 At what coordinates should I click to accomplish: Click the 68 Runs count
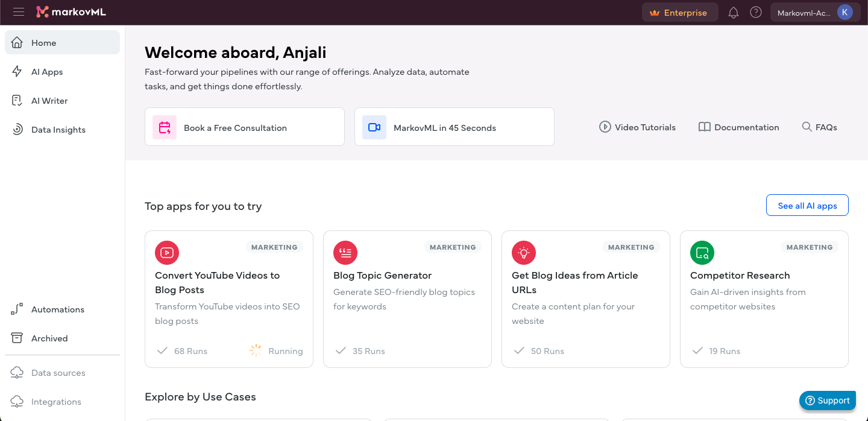tap(190, 351)
